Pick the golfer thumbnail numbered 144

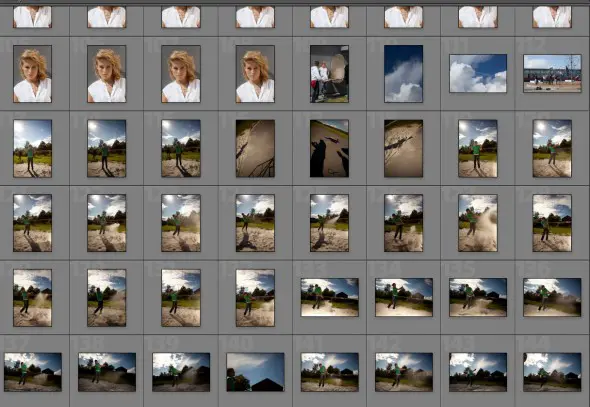coord(552,372)
